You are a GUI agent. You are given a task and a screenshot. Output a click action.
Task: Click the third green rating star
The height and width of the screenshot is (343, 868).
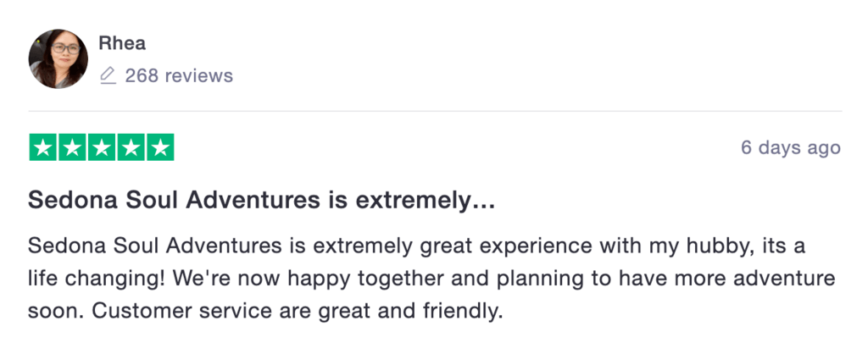102,148
